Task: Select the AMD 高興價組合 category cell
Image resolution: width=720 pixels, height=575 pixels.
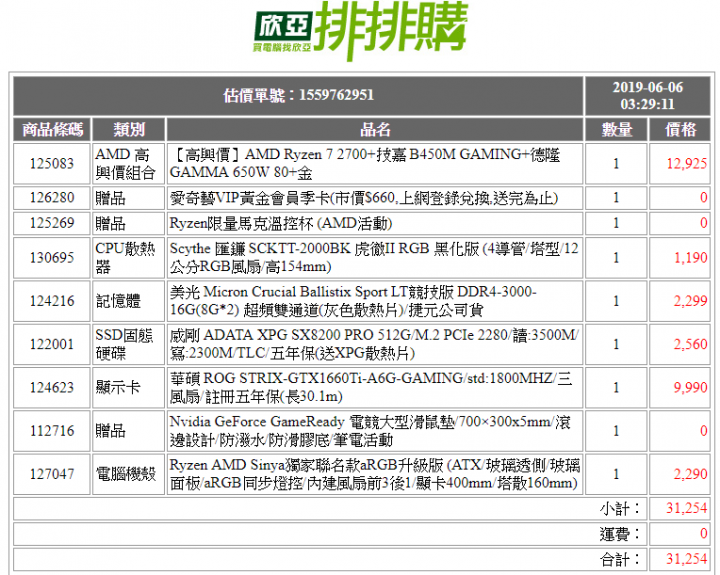Action: tap(129, 163)
